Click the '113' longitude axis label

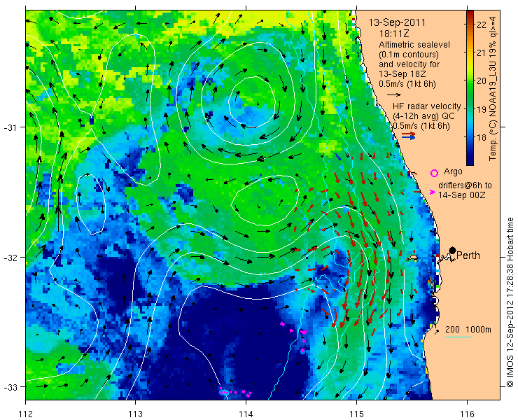(x=136, y=414)
